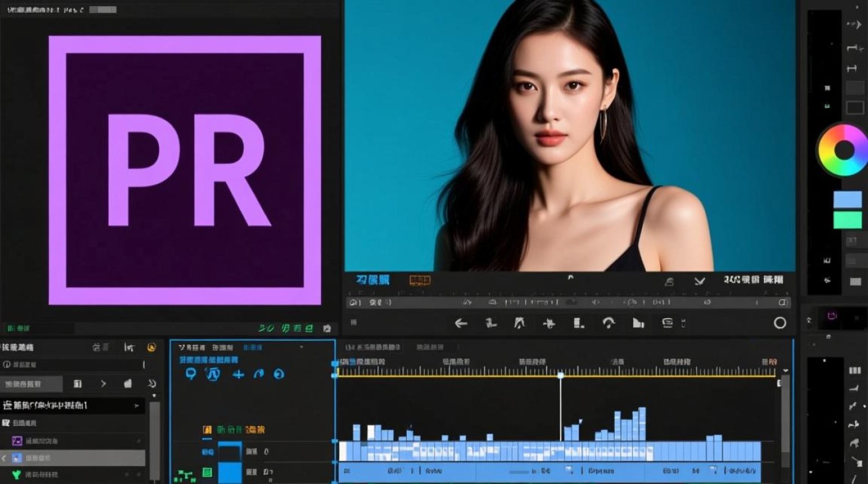
Task: Click the right chevron in project panel toolbar
Action: pos(103,383)
